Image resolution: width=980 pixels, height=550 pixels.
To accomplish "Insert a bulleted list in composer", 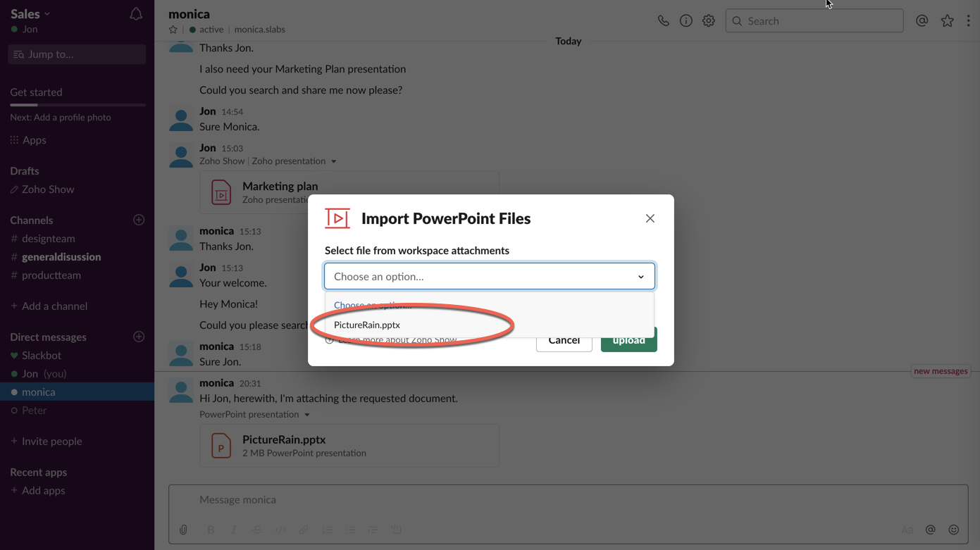I will coord(350,530).
